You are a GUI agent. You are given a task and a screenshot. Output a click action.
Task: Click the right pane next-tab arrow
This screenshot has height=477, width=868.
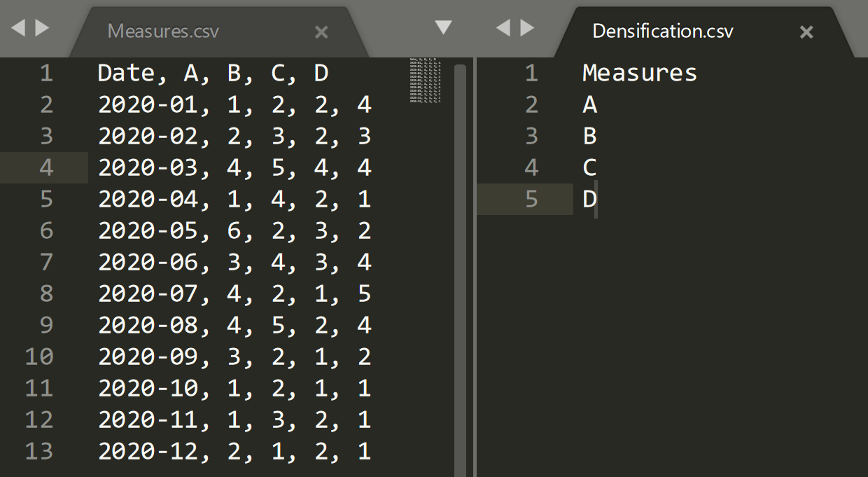pos(527,28)
